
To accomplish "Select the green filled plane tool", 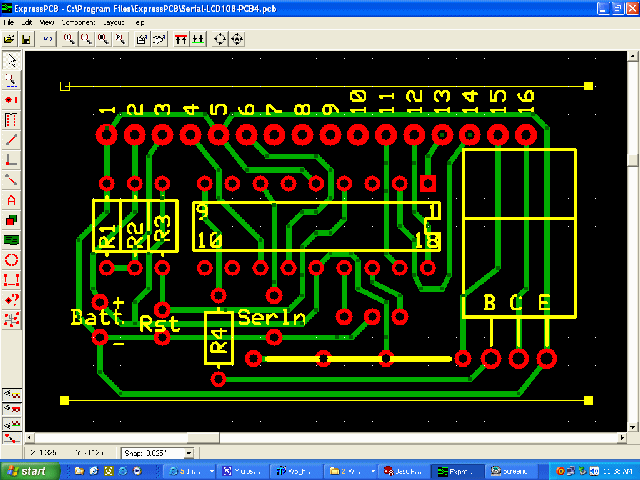I will [11, 240].
